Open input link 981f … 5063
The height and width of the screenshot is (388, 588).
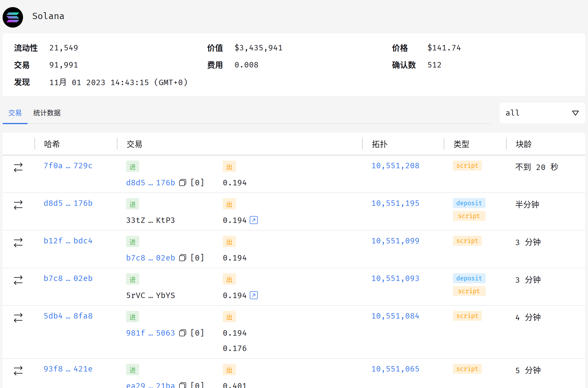pyautogui.click(x=150, y=333)
